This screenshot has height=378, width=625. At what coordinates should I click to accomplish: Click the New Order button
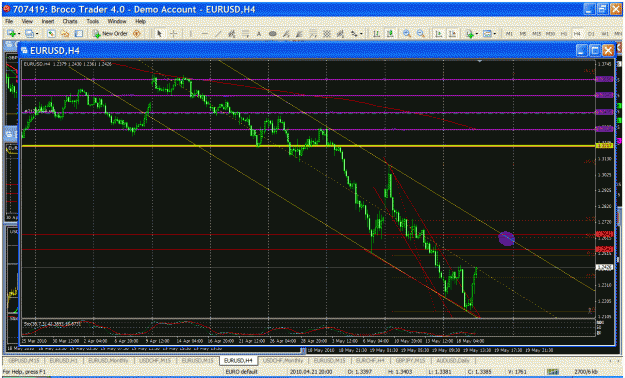(110, 34)
